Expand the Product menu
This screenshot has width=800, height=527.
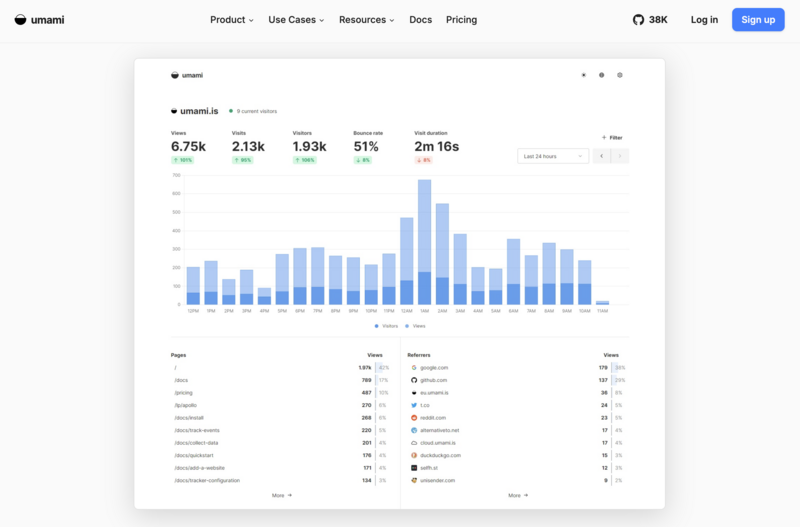pos(232,20)
